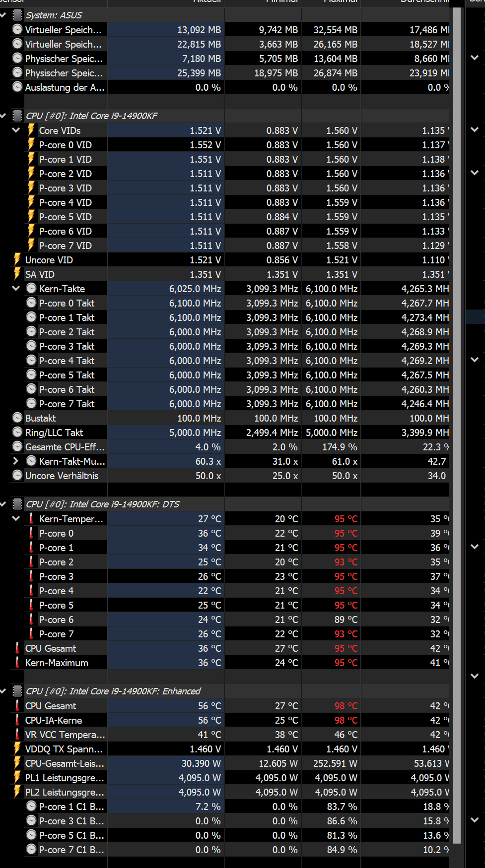Click the 6,025.0 MHz value of Kern-Takte
Viewport: 485px width, 868px height.
pos(195,289)
